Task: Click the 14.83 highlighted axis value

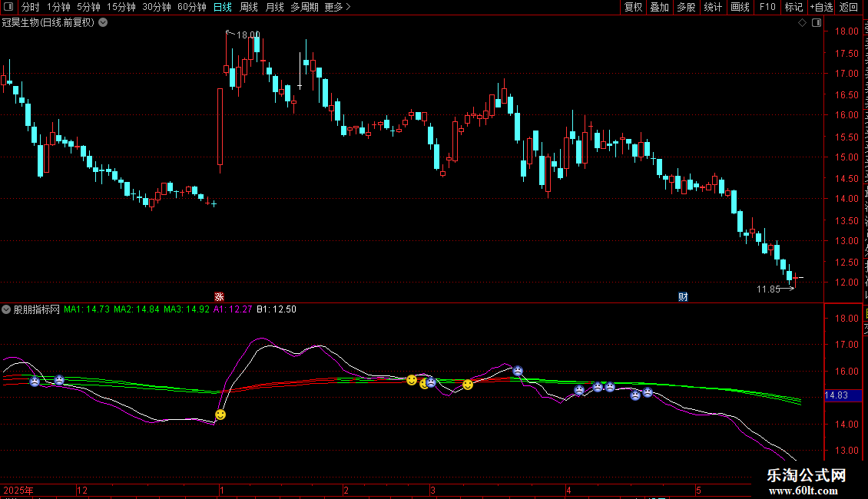Action: (843, 395)
